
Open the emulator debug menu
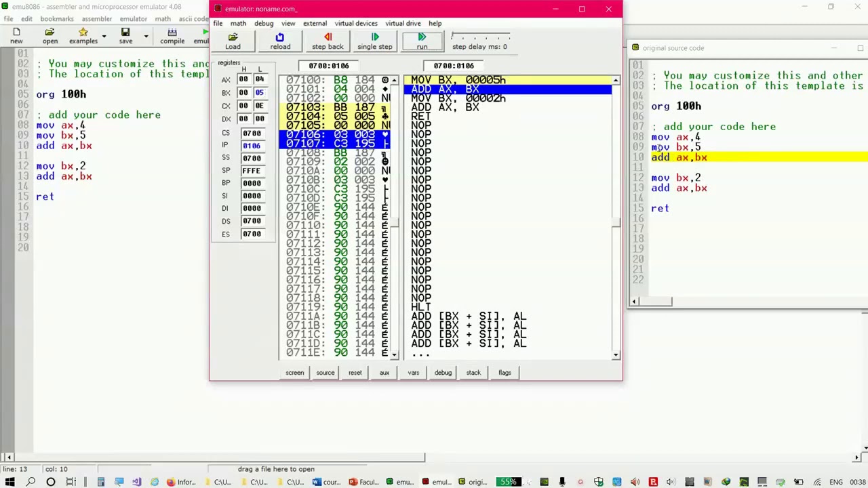pyautogui.click(x=264, y=23)
